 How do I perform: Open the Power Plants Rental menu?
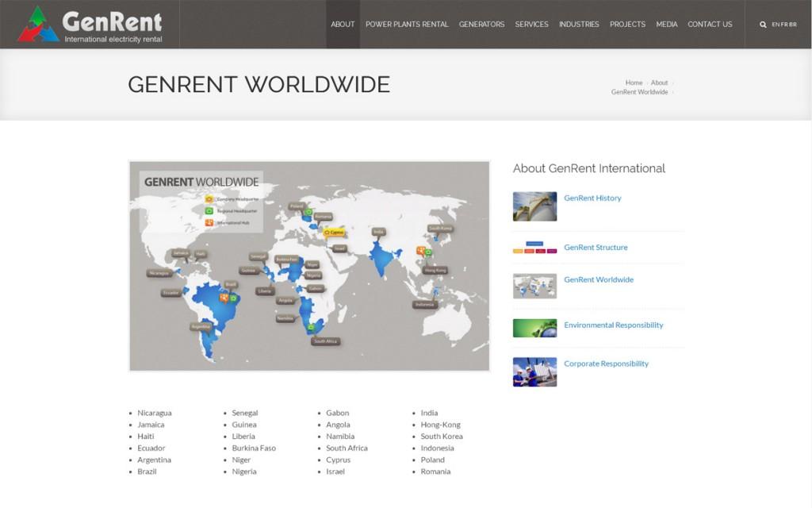pyautogui.click(x=407, y=25)
